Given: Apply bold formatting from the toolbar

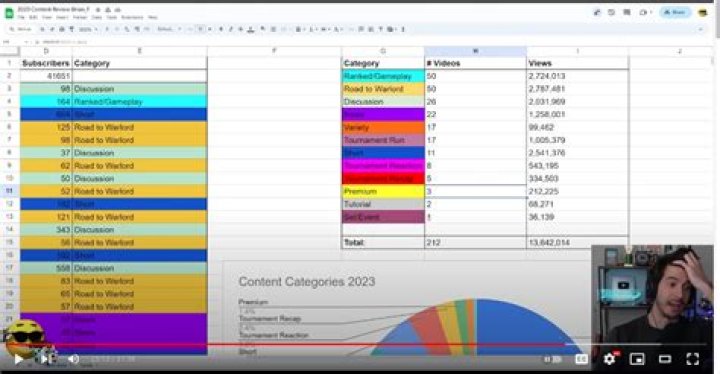Looking at the screenshot, I should [x=221, y=29].
